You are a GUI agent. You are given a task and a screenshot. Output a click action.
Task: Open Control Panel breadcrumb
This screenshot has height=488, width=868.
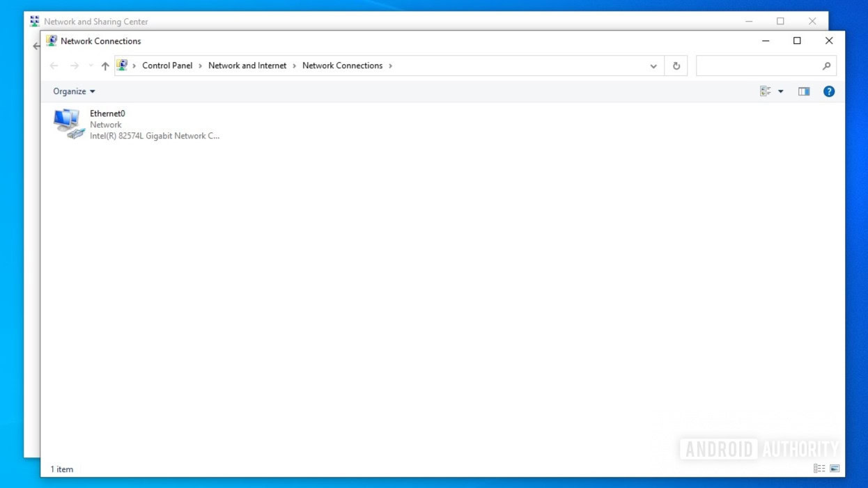click(167, 65)
